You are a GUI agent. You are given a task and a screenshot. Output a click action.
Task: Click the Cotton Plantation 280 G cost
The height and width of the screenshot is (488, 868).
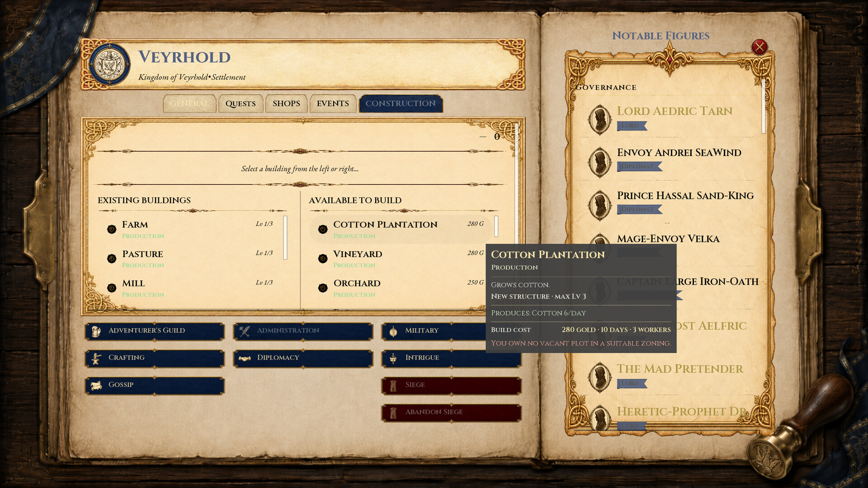[475, 224]
